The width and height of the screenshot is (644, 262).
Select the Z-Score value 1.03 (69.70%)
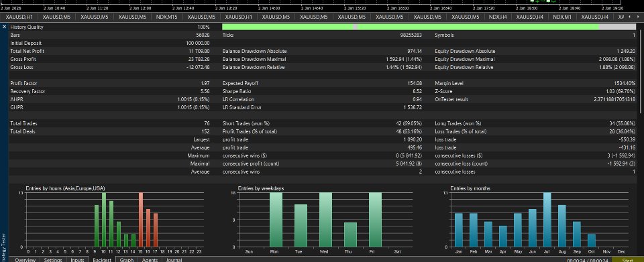click(x=621, y=91)
